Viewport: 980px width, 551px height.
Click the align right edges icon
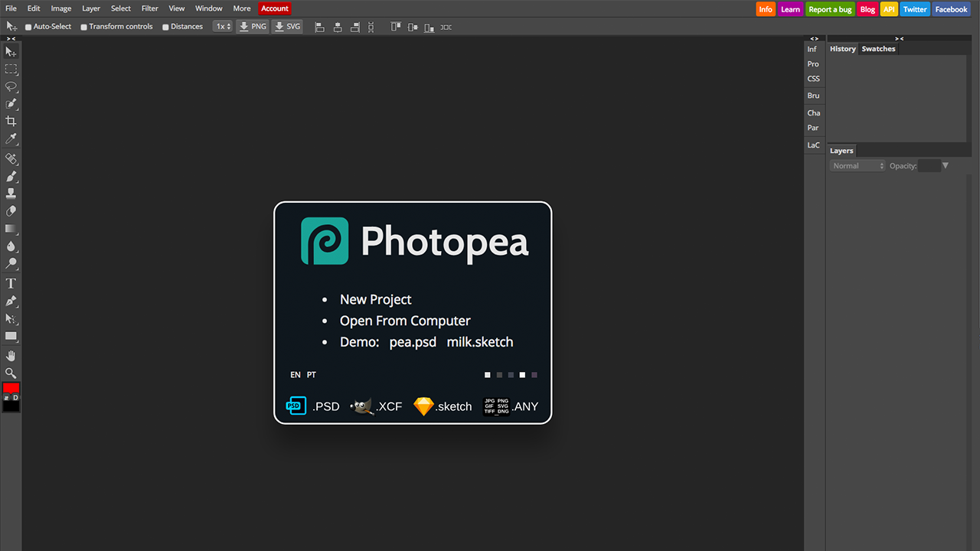click(354, 27)
